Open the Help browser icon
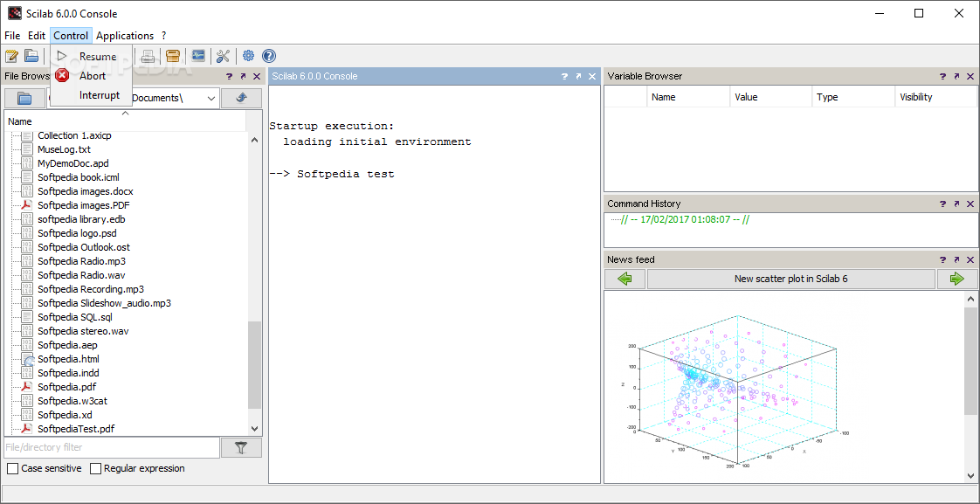Image resolution: width=980 pixels, height=504 pixels. click(269, 56)
